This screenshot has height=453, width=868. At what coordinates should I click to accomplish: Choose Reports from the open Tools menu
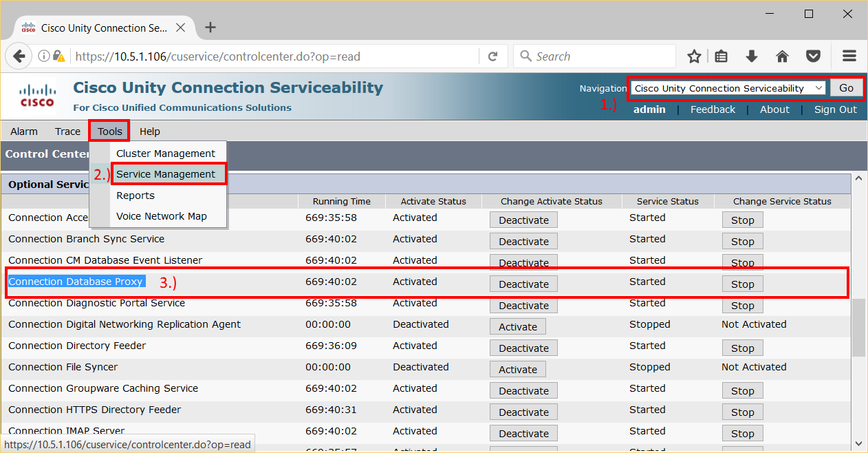pos(135,195)
